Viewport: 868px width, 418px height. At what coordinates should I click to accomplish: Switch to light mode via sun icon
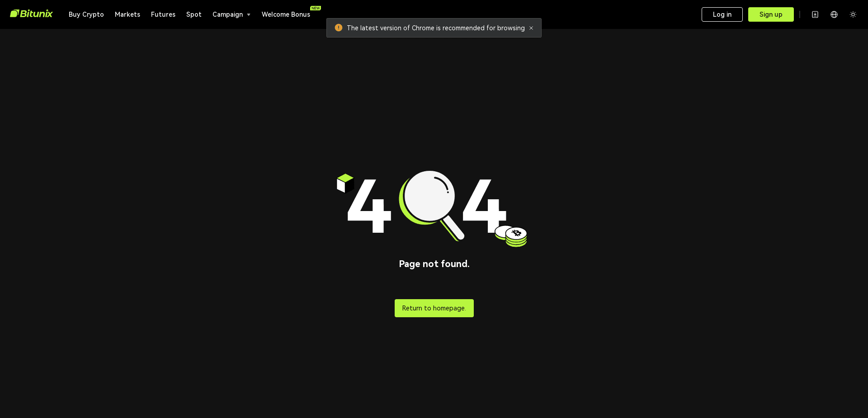point(853,14)
